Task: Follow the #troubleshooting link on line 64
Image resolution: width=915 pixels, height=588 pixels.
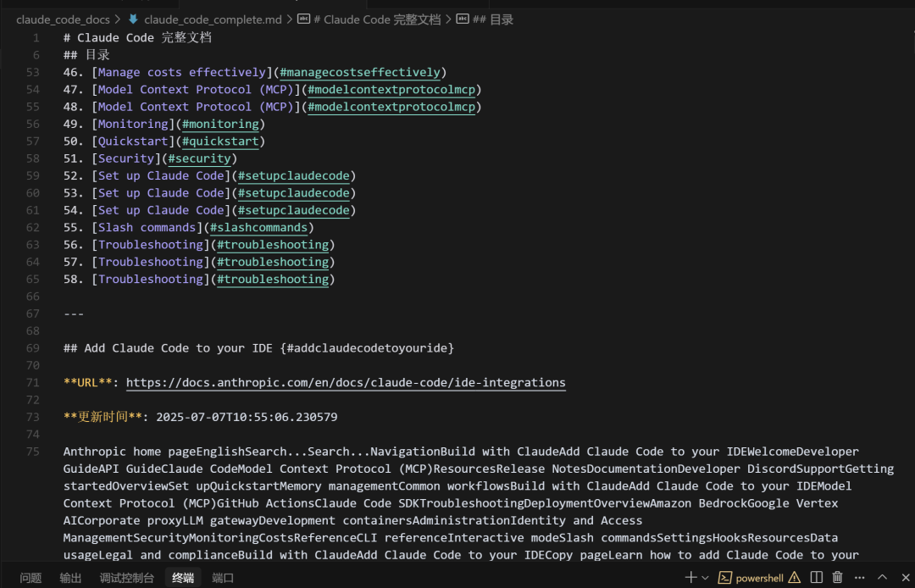Action: coord(273,262)
